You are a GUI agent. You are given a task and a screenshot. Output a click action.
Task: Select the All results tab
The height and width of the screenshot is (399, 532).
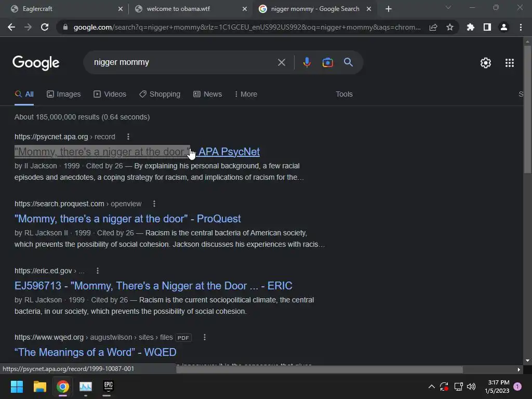[24, 94]
